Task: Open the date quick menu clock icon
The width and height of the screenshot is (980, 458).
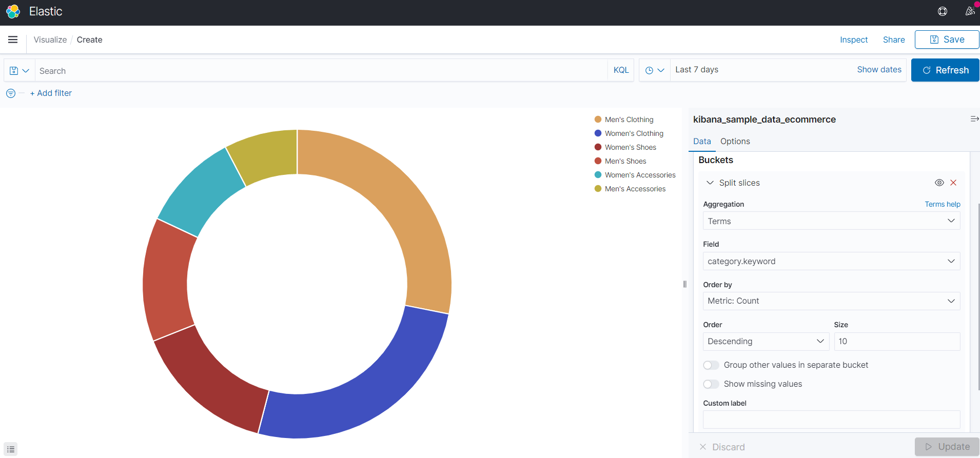Action: coord(655,70)
